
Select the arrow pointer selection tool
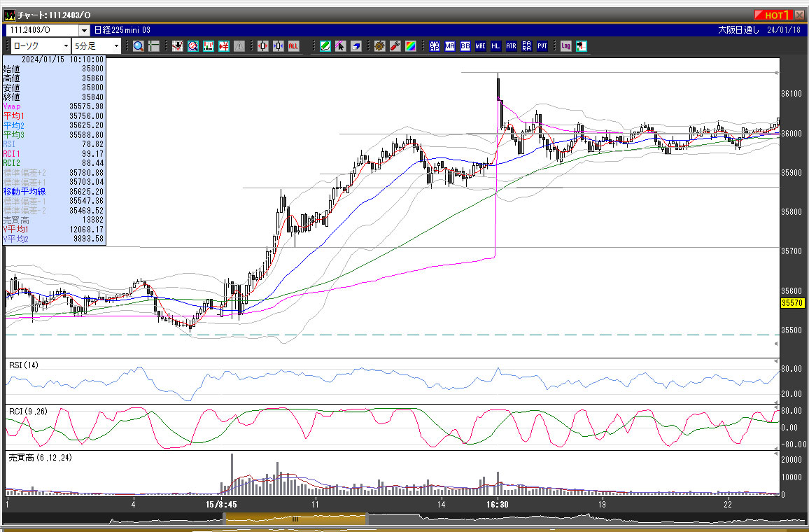(340, 46)
